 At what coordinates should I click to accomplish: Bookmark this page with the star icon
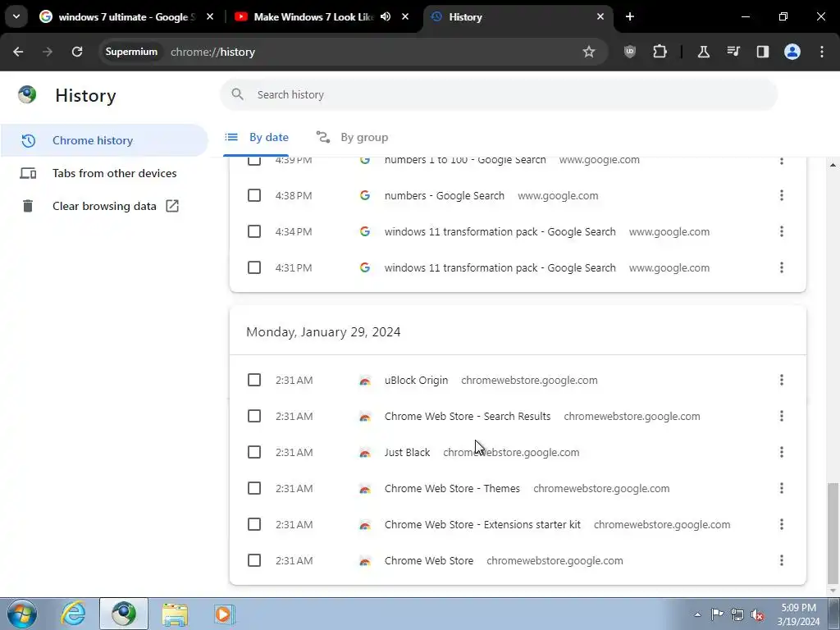589,52
